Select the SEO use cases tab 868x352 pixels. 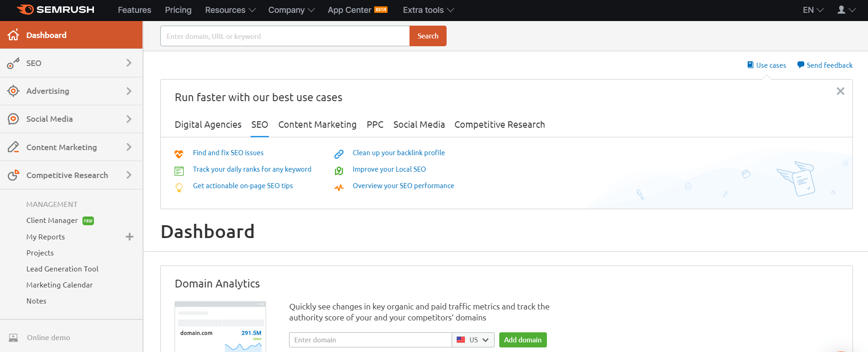pos(260,125)
